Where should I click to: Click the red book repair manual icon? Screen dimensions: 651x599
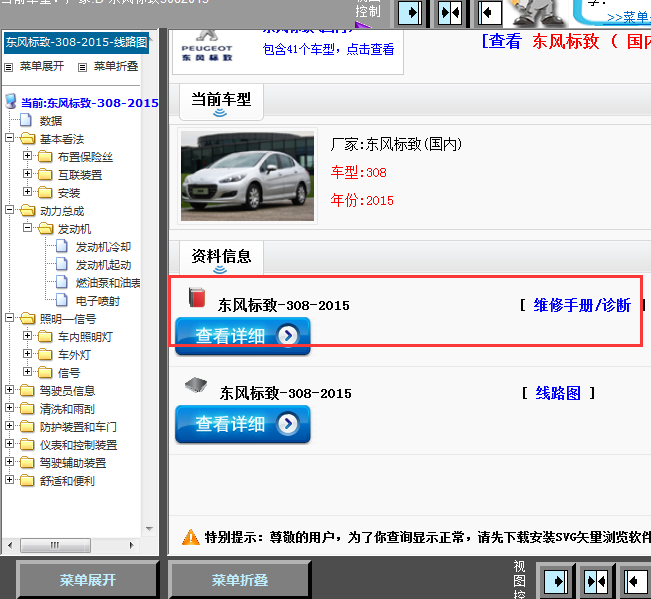click(197, 297)
